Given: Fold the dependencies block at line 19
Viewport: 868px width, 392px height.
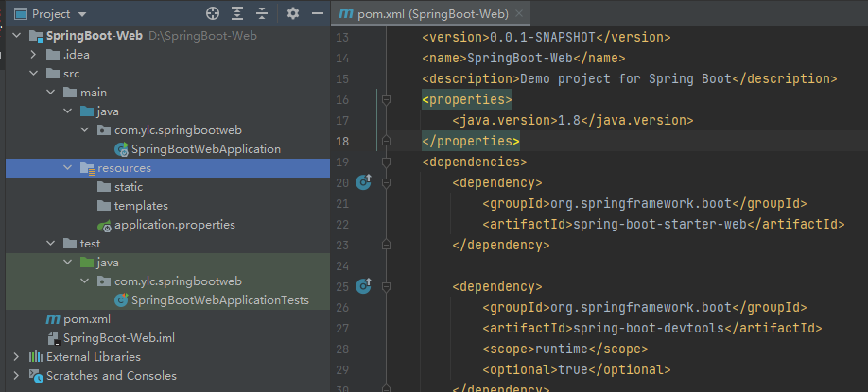Looking at the screenshot, I should coord(386,162).
